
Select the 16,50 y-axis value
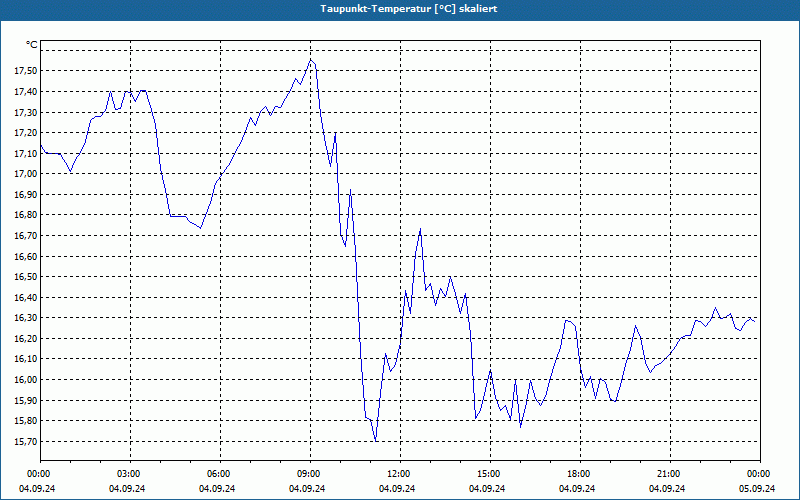point(24,277)
